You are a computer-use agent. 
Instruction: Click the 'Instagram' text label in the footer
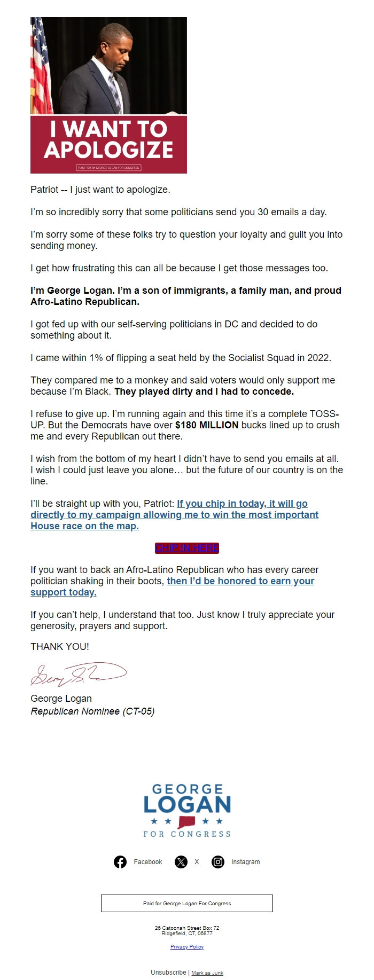(244, 861)
